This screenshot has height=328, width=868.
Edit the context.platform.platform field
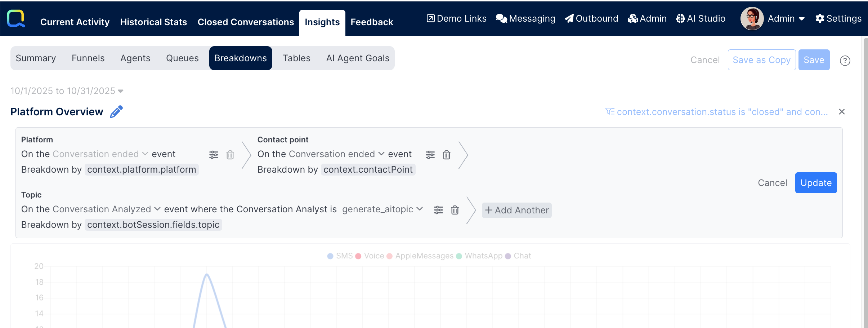click(142, 169)
